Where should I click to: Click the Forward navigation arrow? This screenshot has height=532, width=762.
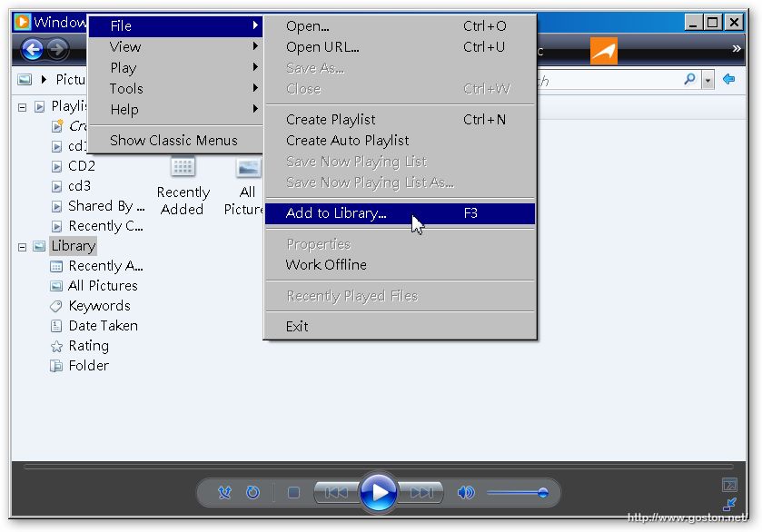(57, 50)
